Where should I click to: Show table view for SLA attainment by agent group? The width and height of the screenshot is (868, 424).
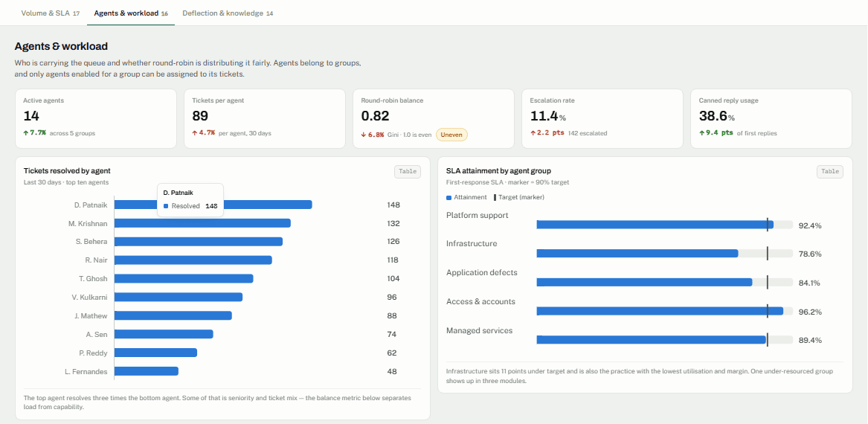click(x=830, y=172)
